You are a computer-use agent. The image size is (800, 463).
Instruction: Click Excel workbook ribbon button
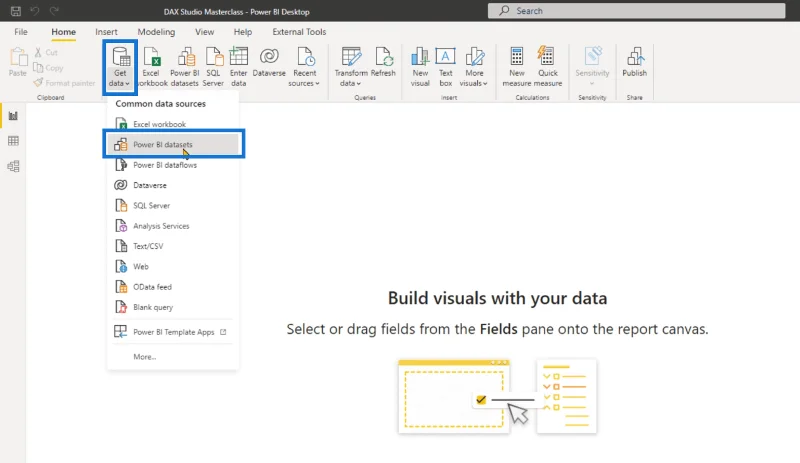pyautogui.click(x=152, y=67)
